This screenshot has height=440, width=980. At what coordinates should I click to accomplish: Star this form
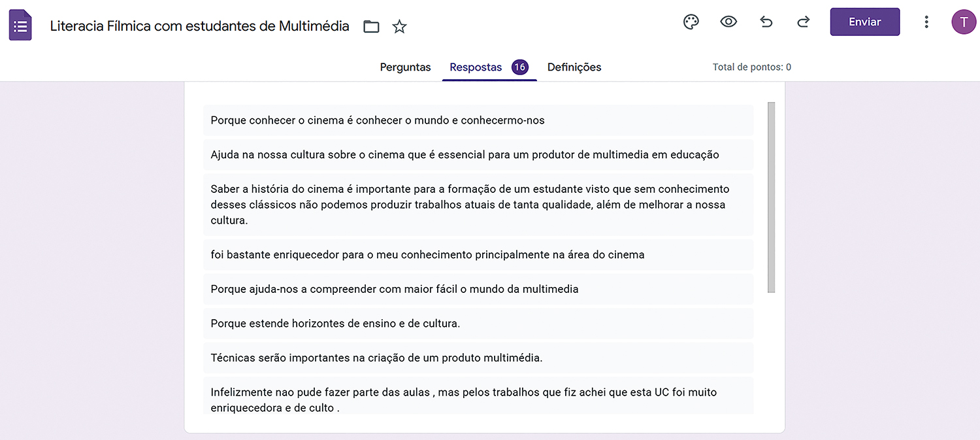click(399, 27)
